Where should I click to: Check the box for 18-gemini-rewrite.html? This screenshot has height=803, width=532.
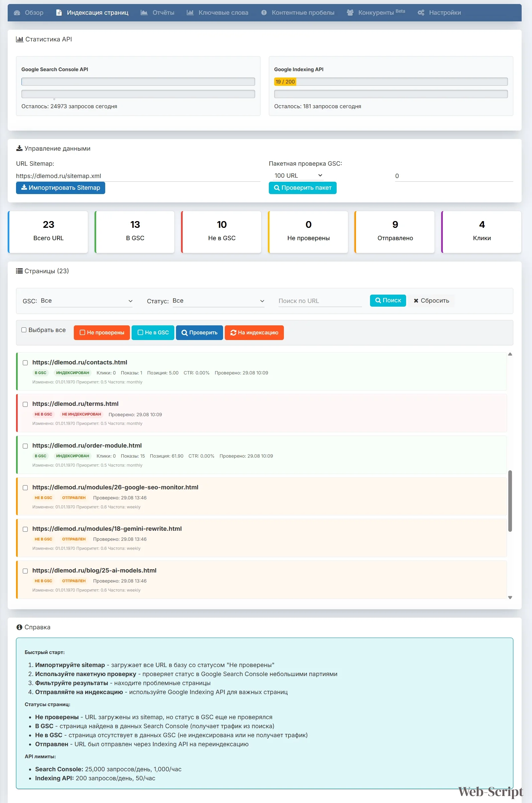pyautogui.click(x=25, y=529)
